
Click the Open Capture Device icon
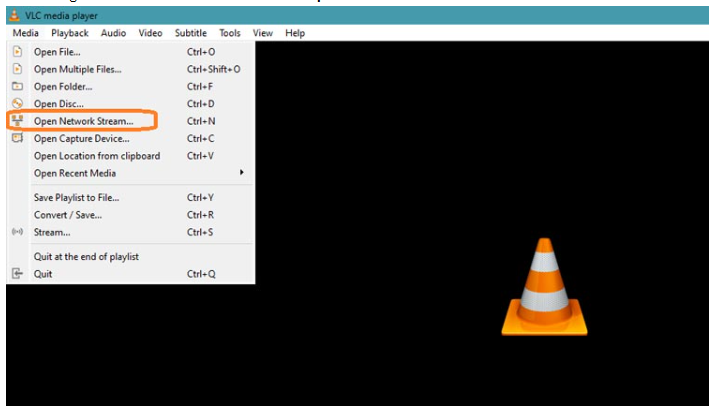(x=16, y=138)
